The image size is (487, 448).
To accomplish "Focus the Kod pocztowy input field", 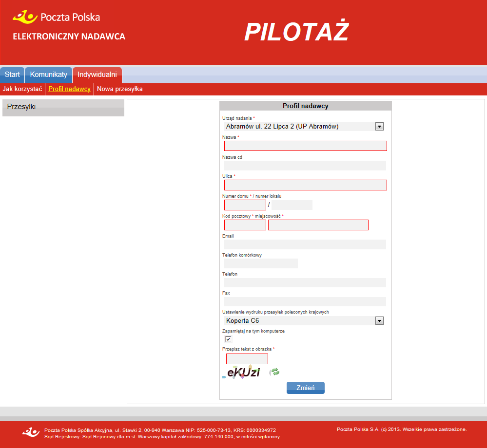I will pos(245,225).
